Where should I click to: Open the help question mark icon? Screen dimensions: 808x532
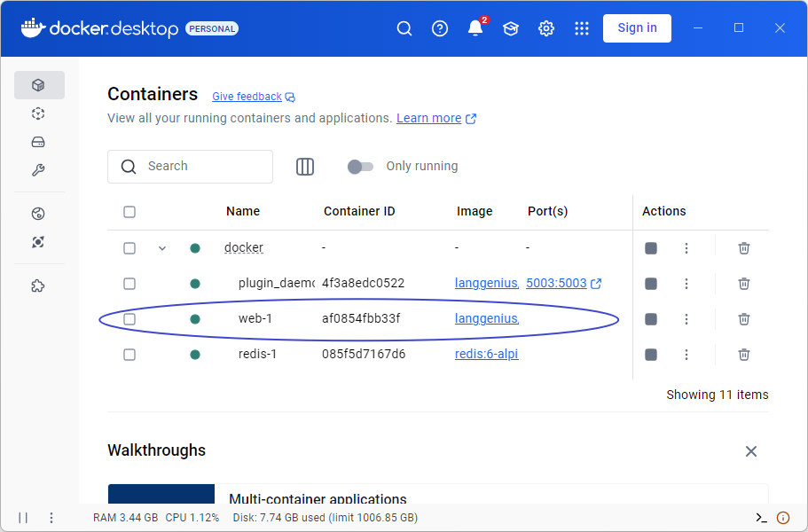pyautogui.click(x=440, y=28)
